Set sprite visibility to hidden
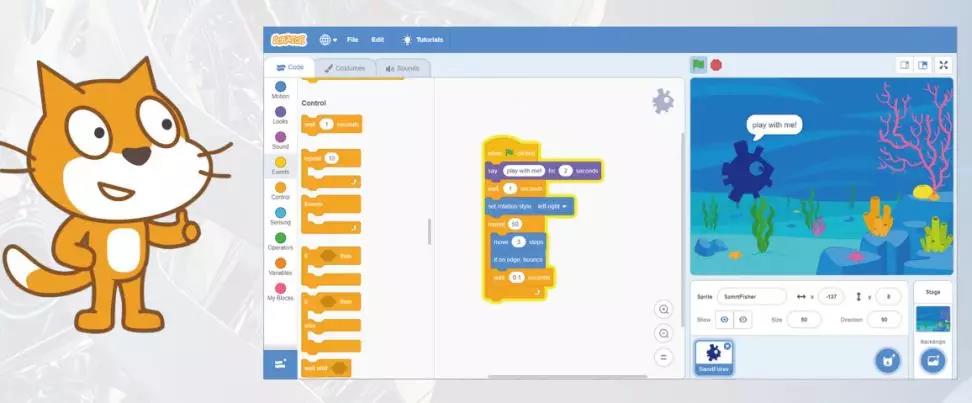This screenshot has height=403, width=972. click(742, 319)
